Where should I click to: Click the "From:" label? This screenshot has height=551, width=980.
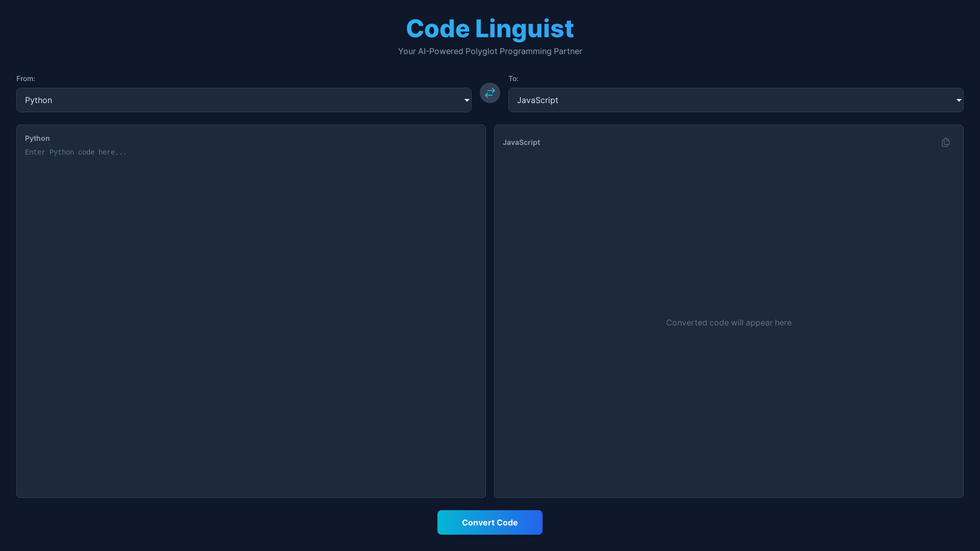click(x=26, y=79)
